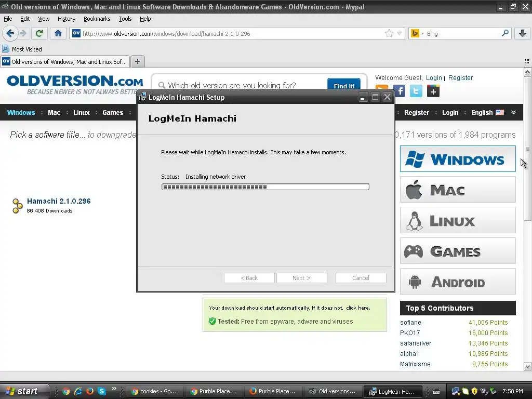The height and width of the screenshot is (399, 532).
Task: Expand the English language selector
Action: [x=487, y=113]
